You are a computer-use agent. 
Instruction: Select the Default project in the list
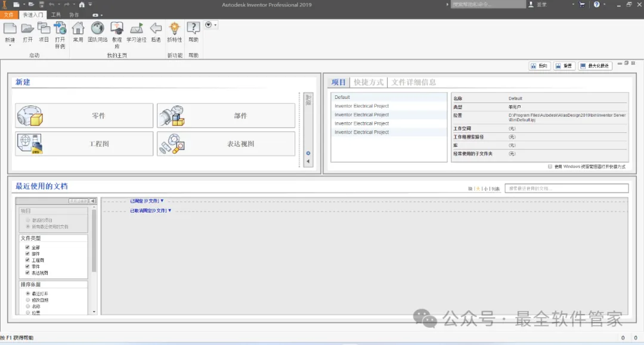(x=389, y=97)
